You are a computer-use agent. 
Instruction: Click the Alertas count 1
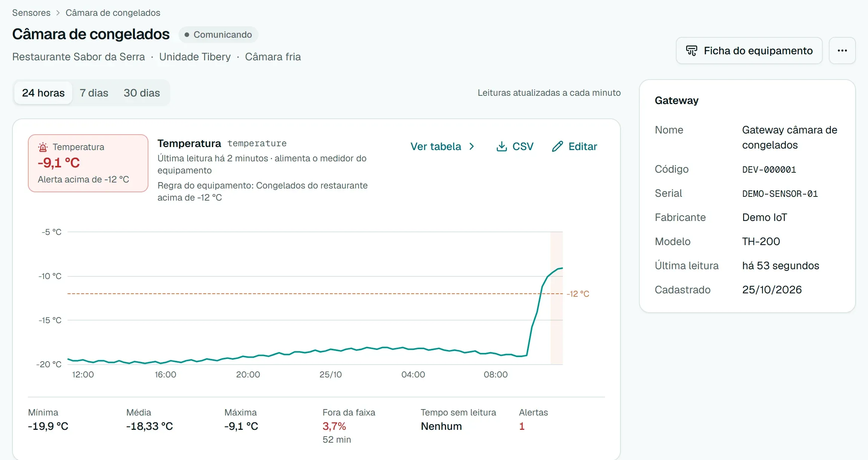522,426
